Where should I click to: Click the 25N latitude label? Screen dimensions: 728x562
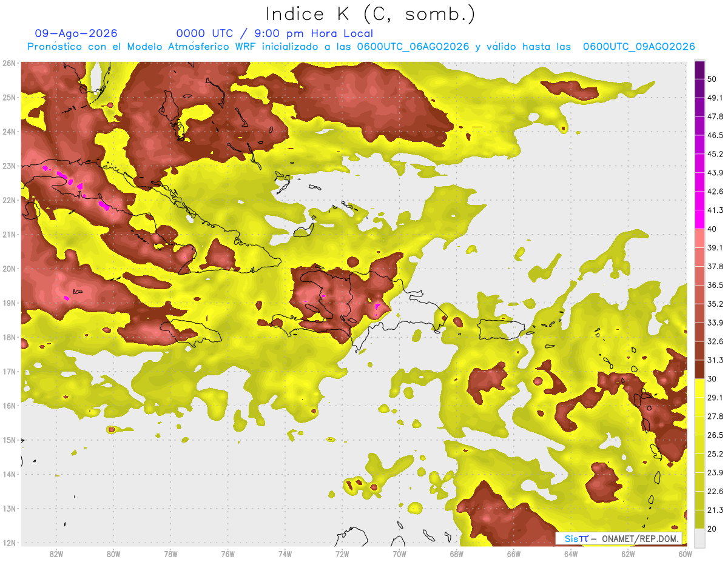[9, 97]
